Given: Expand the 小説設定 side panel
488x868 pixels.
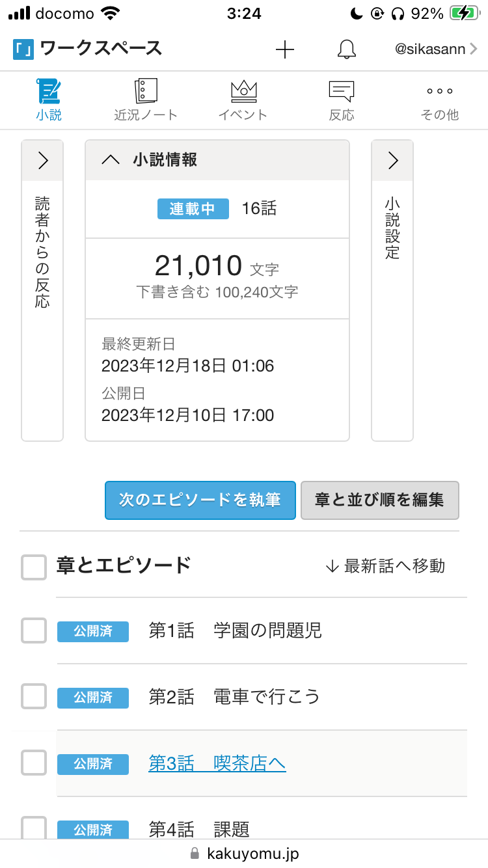Looking at the screenshot, I should [392, 161].
